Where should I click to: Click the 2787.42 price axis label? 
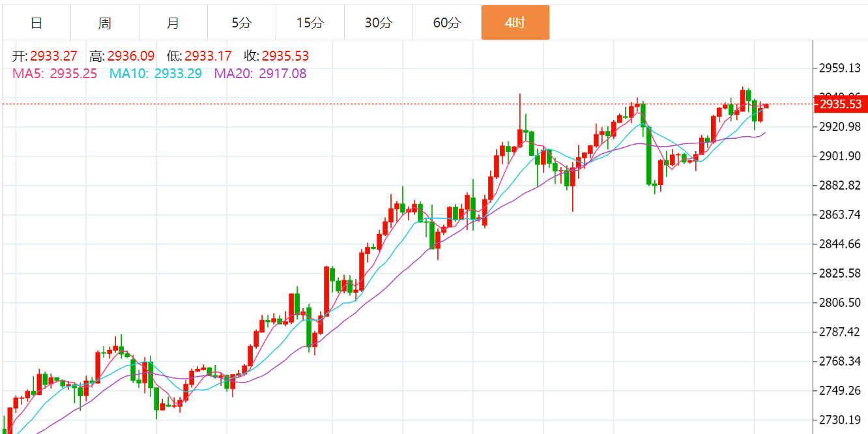tap(840, 332)
